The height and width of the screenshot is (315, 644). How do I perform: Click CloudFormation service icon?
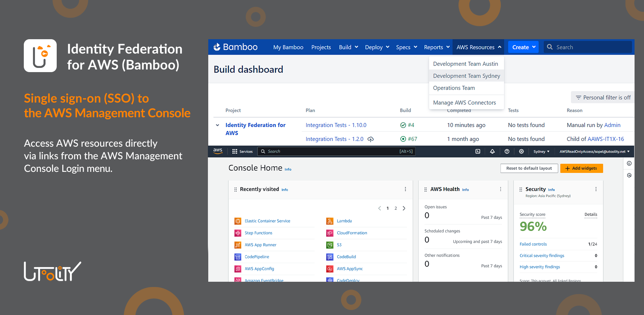[x=330, y=233]
